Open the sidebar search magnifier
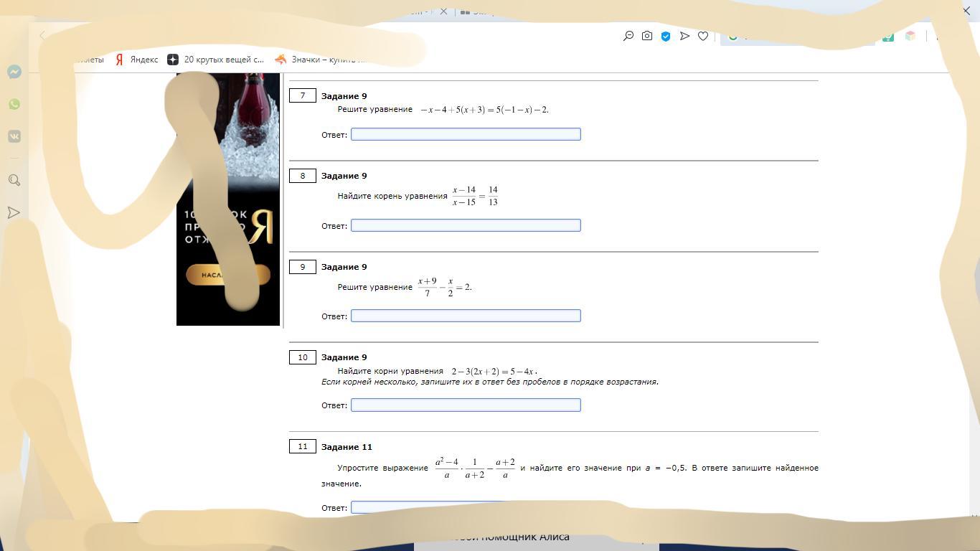980x551 pixels. (x=14, y=180)
